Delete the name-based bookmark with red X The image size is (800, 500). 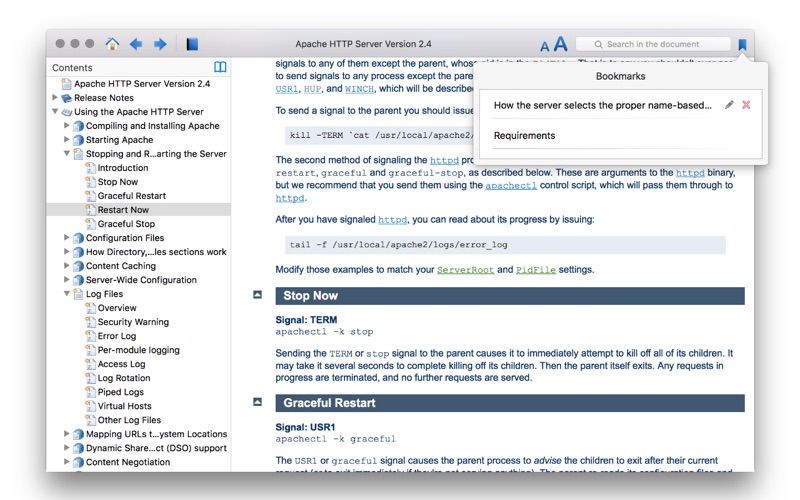(x=746, y=105)
